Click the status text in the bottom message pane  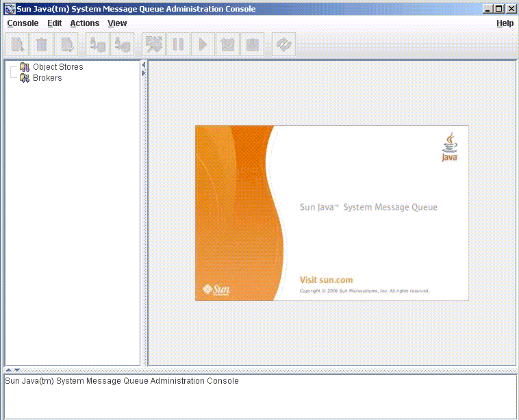[122, 381]
